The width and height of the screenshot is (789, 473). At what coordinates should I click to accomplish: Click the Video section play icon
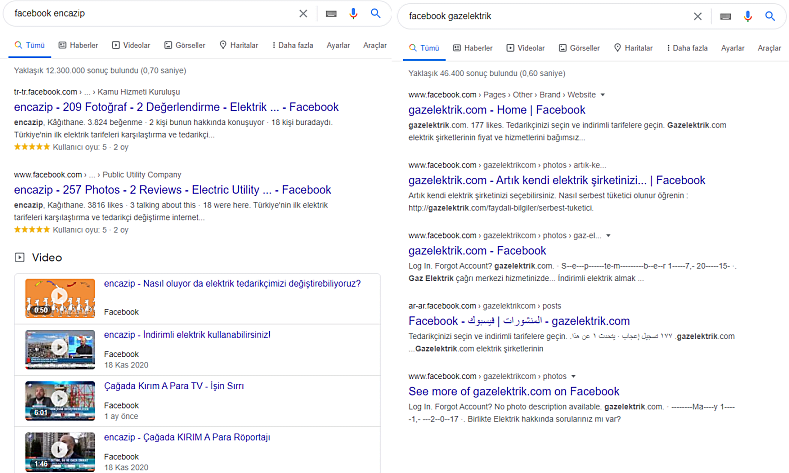tap(19, 258)
